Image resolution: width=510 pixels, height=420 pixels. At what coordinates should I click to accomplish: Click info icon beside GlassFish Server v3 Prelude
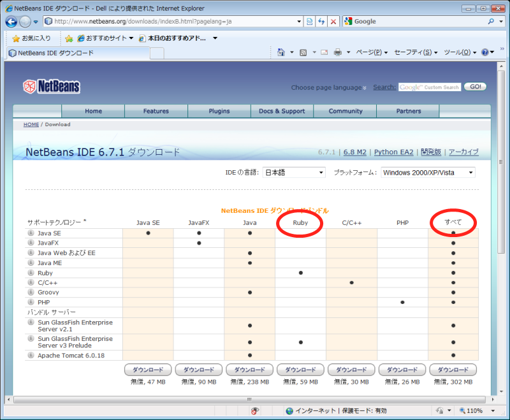click(31, 338)
